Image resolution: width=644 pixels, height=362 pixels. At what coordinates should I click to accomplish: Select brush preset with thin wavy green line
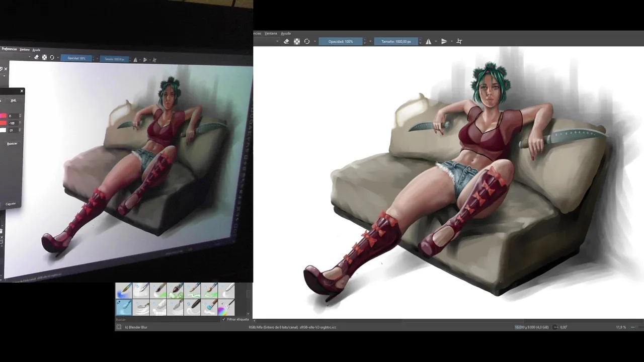coord(192,291)
